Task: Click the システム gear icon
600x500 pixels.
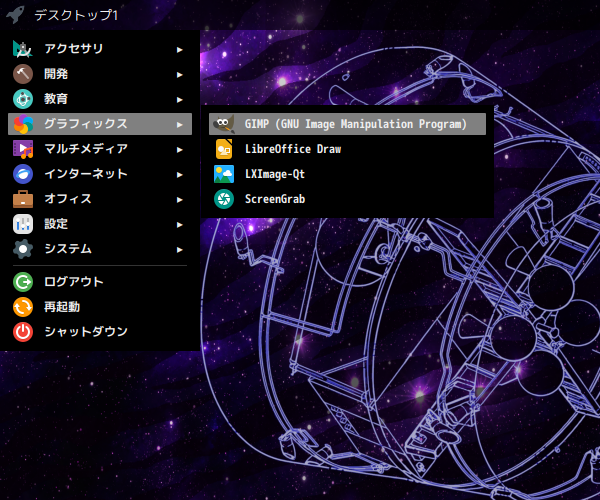Action: pyautogui.click(x=23, y=249)
